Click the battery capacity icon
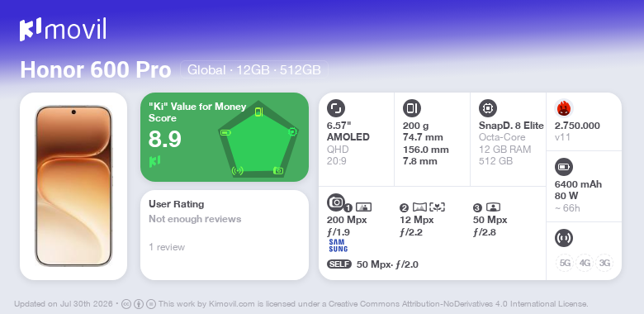 [564, 167]
